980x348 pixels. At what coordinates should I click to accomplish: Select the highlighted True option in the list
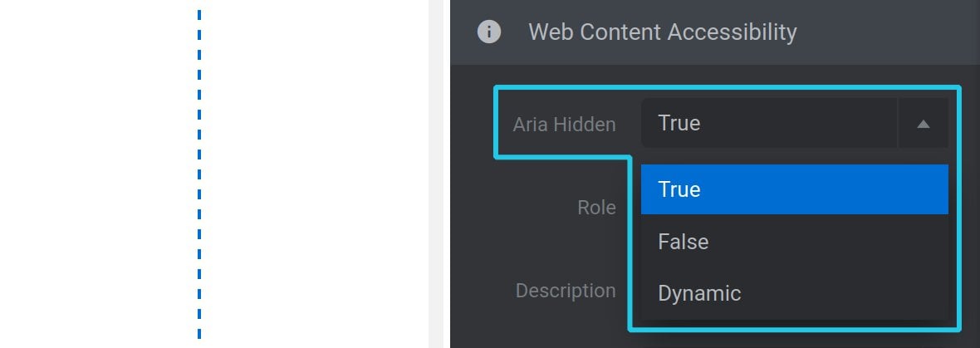794,189
